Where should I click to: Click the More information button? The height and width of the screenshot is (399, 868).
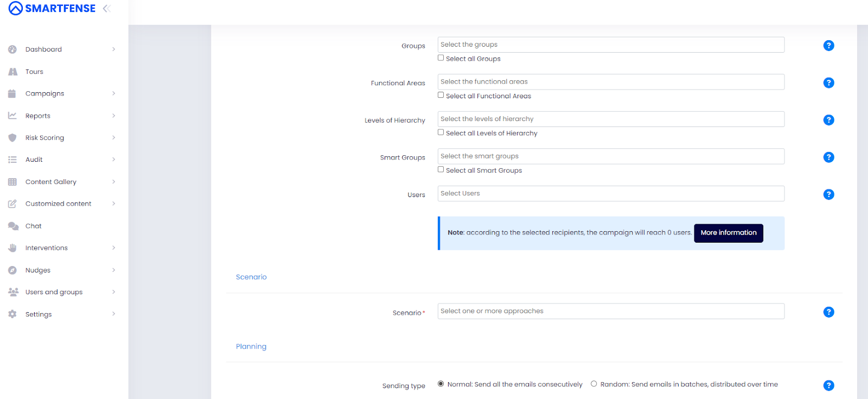point(729,233)
